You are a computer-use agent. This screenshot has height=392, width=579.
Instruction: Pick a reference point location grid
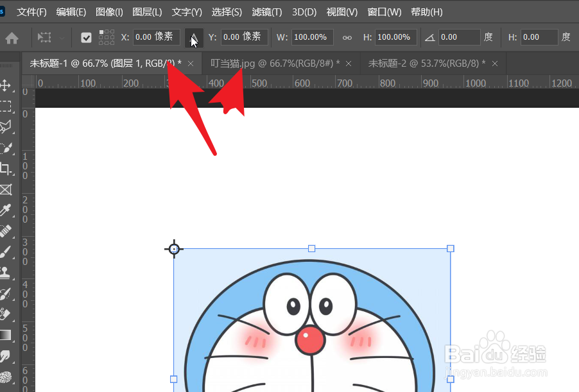click(x=107, y=37)
